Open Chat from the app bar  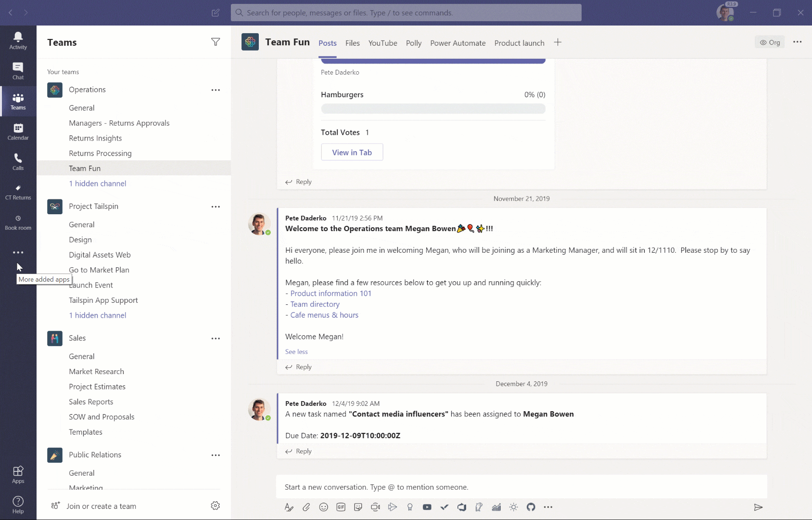coord(18,71)
